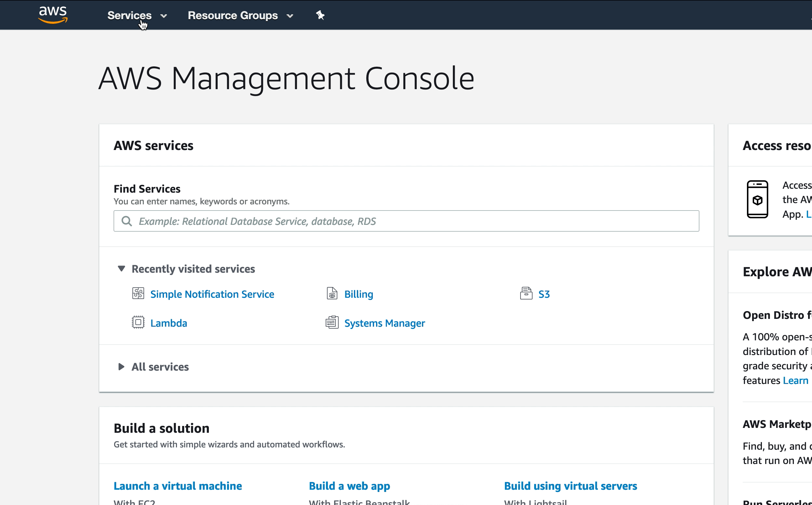Expand the Resource Groups dropdown chevron

click(x=290, y=16)
